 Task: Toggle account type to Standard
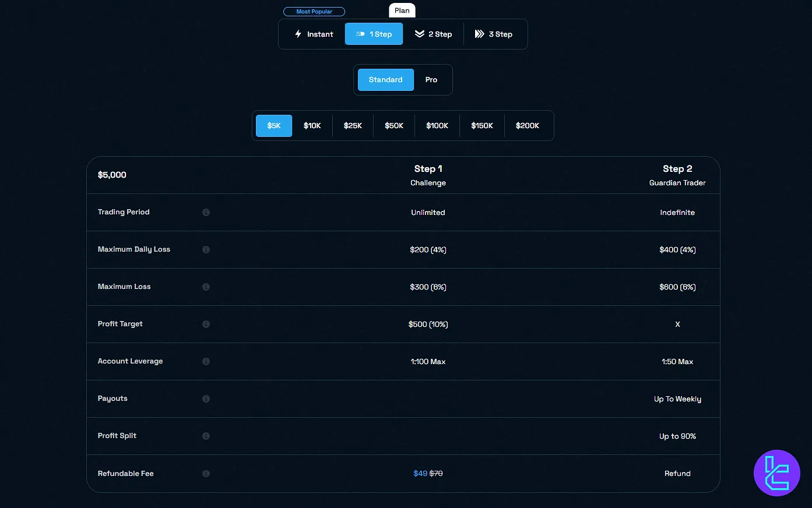pos(385,80)
